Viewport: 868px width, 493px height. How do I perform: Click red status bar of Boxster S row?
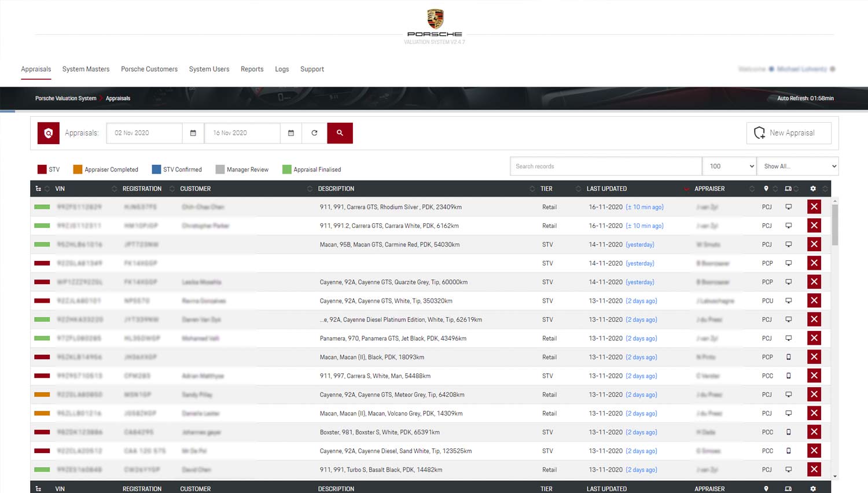pos(42,432)
